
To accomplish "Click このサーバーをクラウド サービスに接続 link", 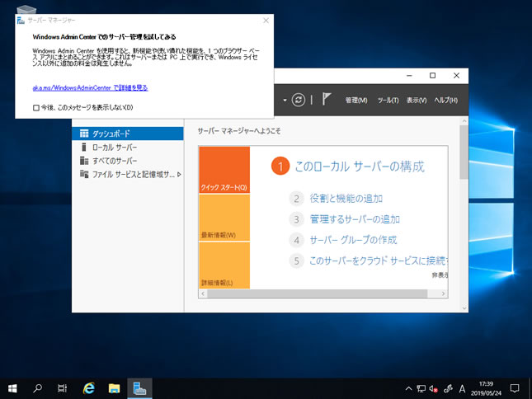I will [x=379, y=261].
